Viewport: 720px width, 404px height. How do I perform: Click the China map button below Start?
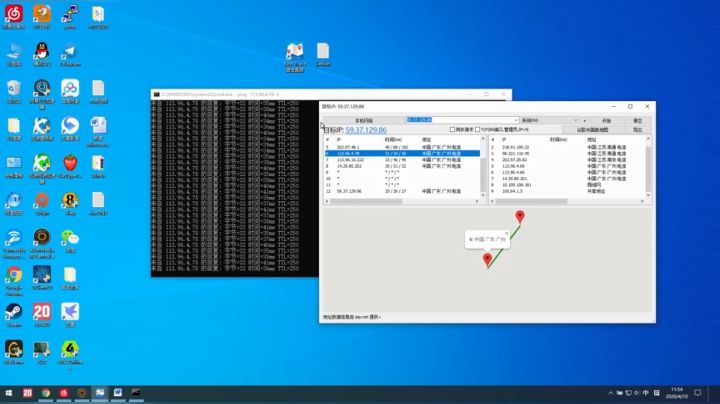(x=592, y=130)
